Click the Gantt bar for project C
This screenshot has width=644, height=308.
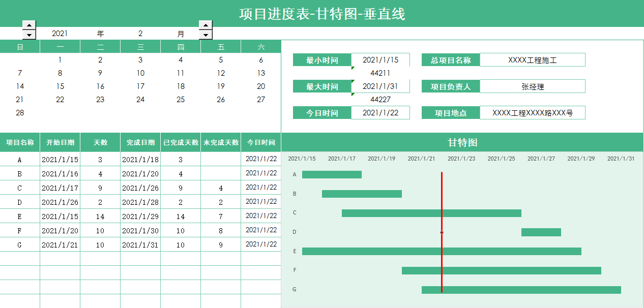click(431, 213)
